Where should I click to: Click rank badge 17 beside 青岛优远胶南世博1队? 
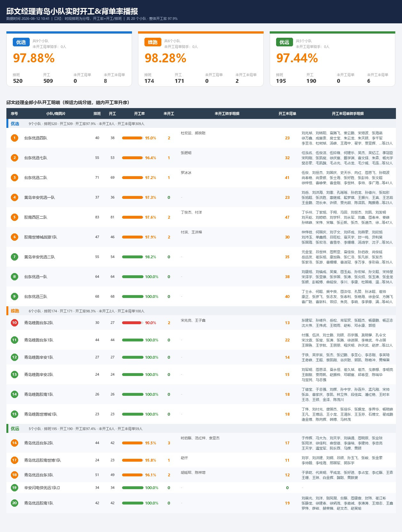(x=14, y=460)
